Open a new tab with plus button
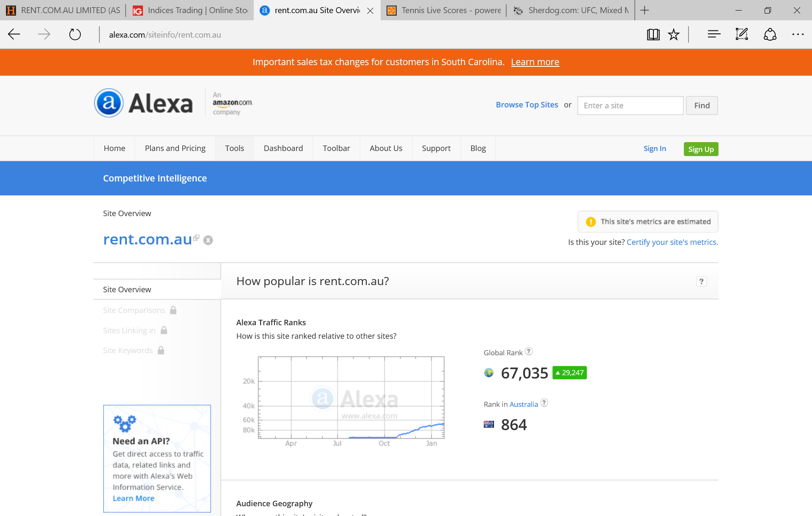812x516 pixels. pos(645,10)
